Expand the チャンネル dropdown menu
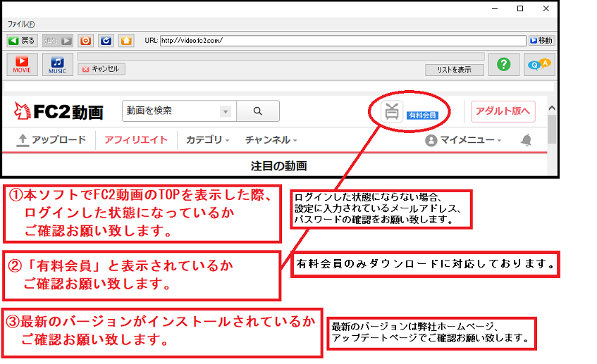Screen dimensions: 597x364 coord(271,140)
